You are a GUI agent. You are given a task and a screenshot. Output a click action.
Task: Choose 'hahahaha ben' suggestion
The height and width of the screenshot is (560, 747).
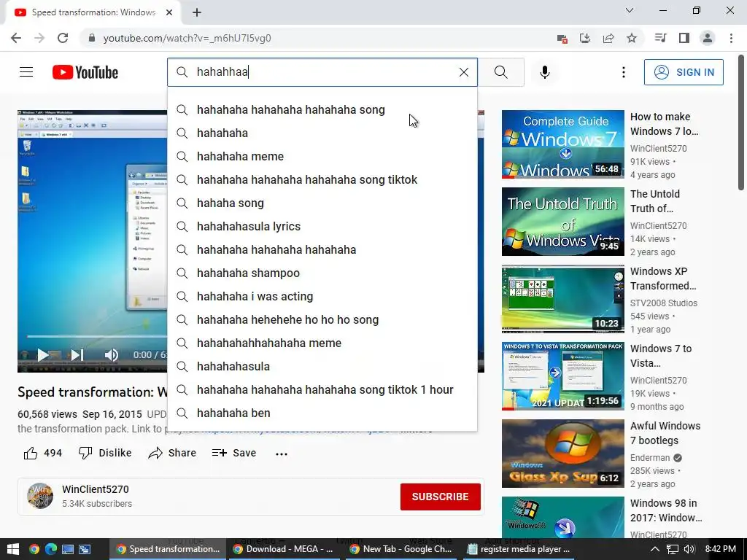[x=322, y=413]
